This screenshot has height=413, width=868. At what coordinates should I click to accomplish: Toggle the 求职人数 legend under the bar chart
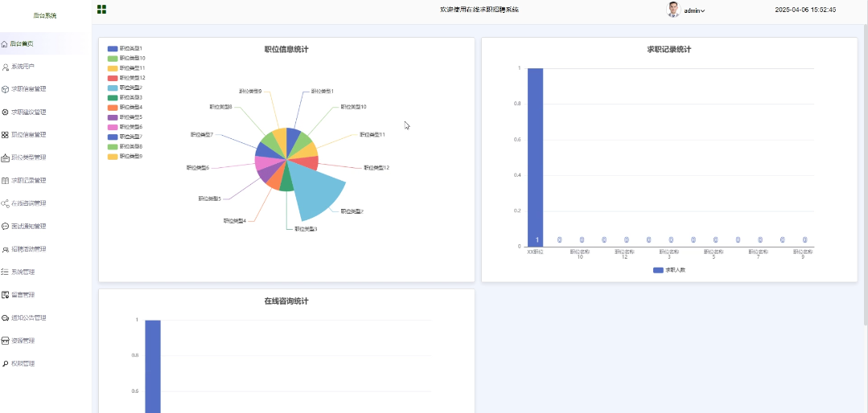click(x=669, y=270)
